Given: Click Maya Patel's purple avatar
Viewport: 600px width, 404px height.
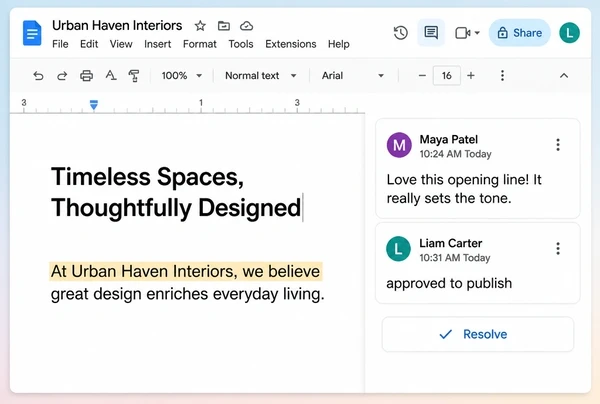Looking at the screenshot, I should (x=399, y=145).
